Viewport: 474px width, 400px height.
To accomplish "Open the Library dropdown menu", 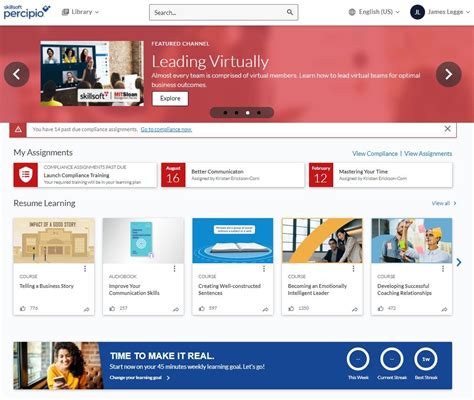I will point(80,12).
